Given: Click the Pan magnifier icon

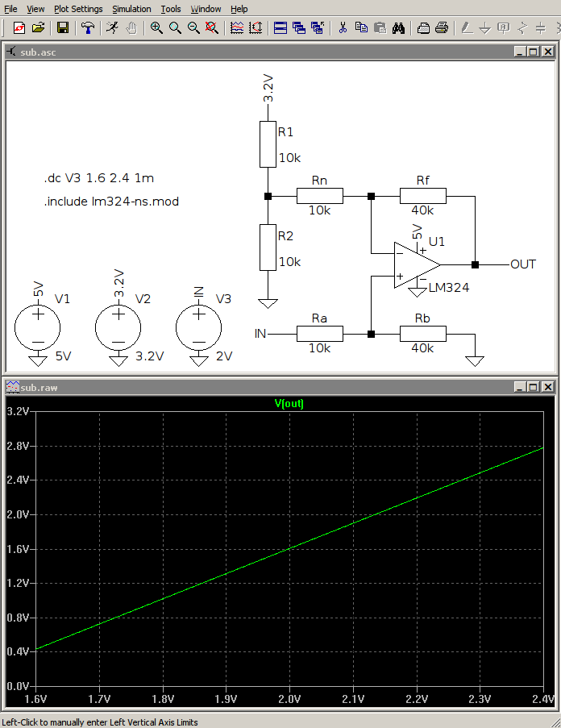Looking at the screenshot, I should coord(175,28).
